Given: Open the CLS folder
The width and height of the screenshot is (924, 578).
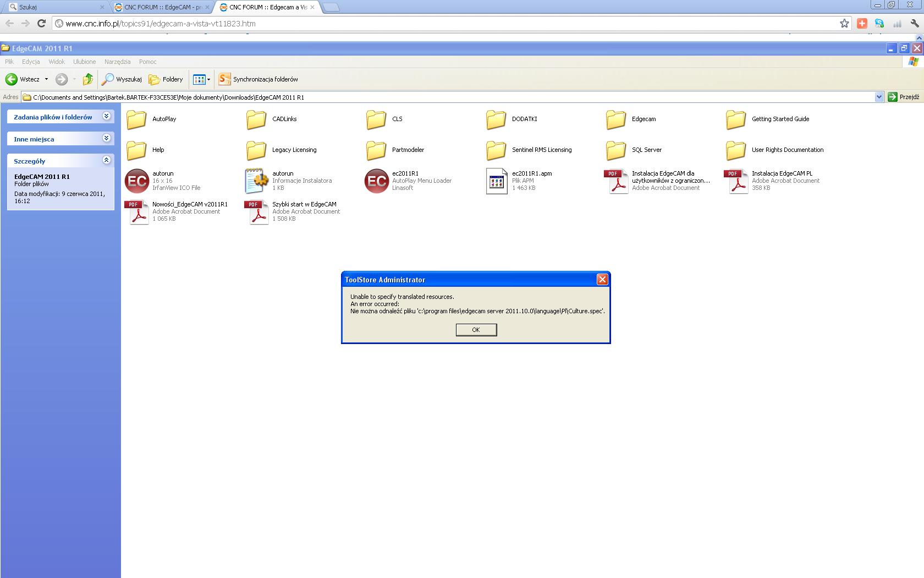Looking at the screenshot, I should (384, 119).
